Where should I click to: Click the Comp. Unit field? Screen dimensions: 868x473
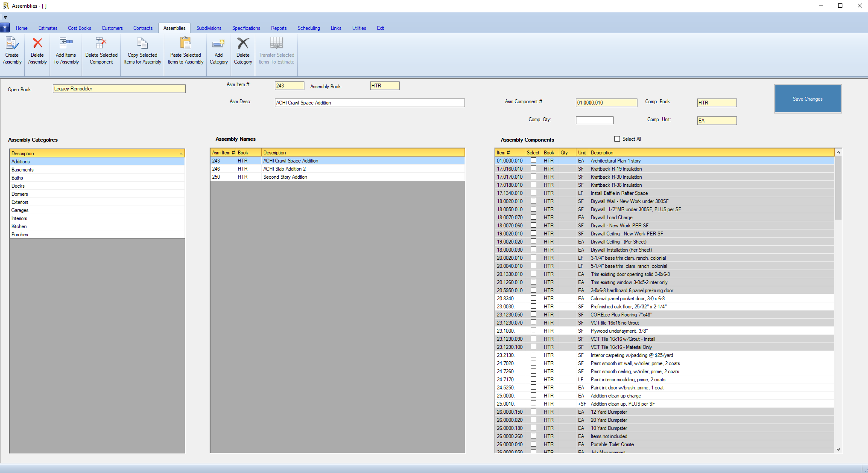coord(717,121)
